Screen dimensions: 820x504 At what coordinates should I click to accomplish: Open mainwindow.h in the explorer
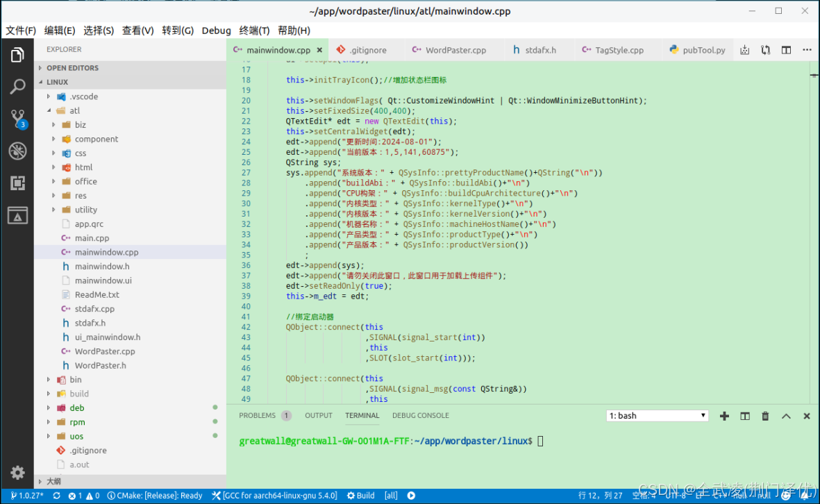tap(131, 266)
